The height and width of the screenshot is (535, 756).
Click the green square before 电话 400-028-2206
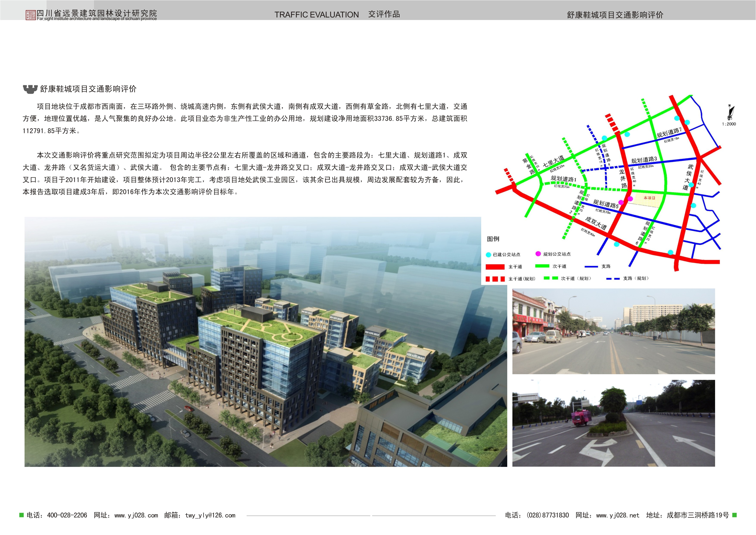click(21, 515)
